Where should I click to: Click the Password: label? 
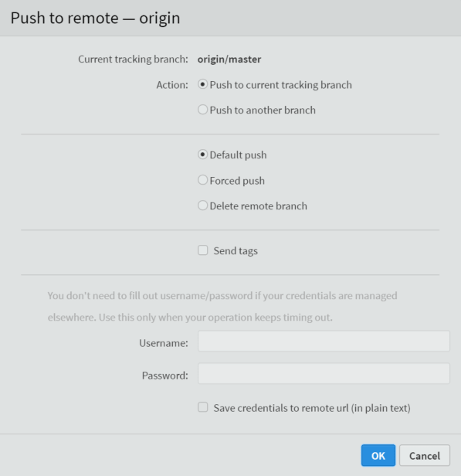pyautogui.click(x=165, y=376)
